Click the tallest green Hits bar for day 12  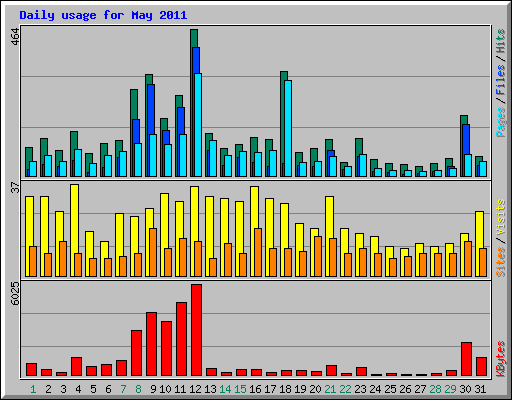pyautogui.click(x=194, y=38)
